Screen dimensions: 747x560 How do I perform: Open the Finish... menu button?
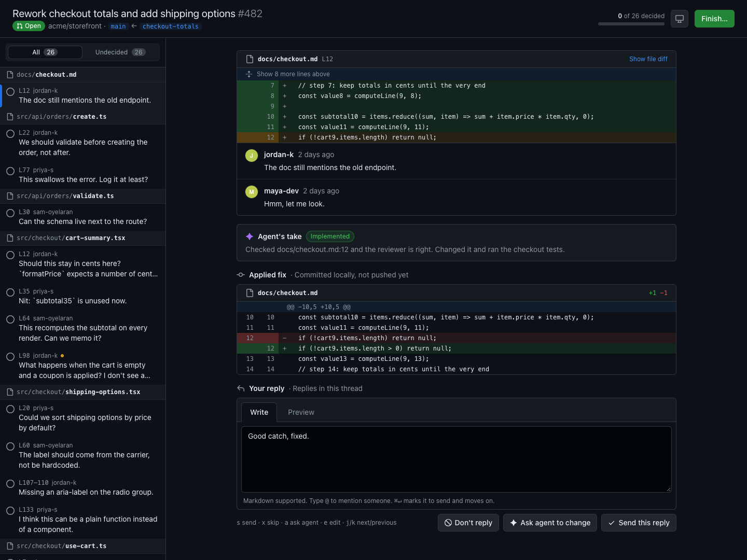click(714, 19)
